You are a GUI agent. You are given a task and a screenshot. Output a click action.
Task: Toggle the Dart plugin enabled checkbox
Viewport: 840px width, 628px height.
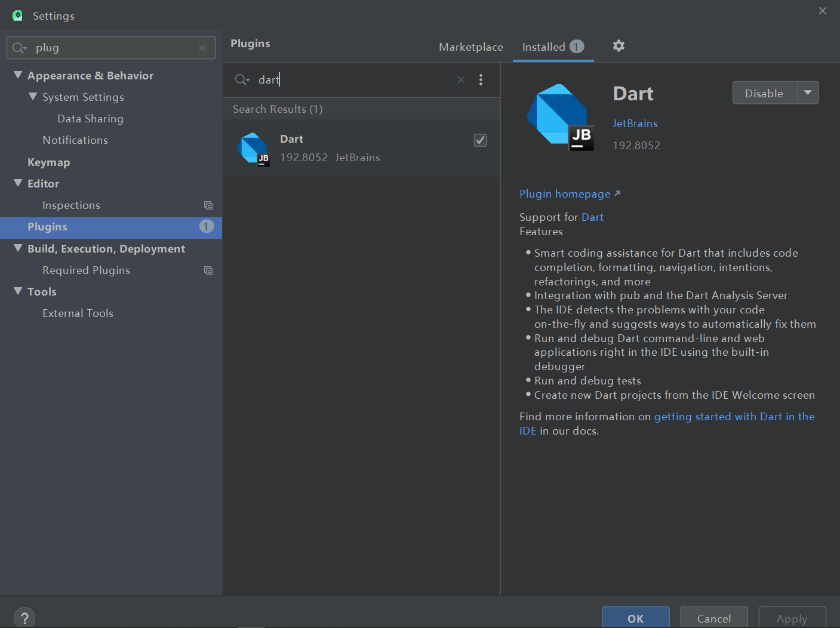coord(480,140)
